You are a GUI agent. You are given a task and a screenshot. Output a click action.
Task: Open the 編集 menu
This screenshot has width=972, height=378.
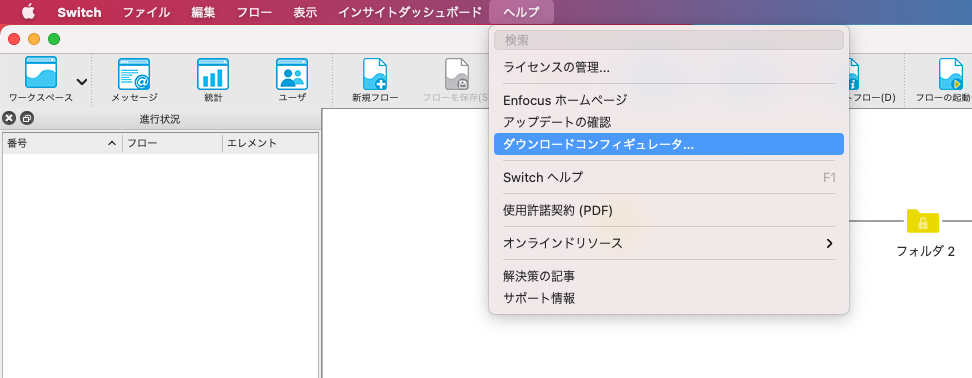point(203,12)
